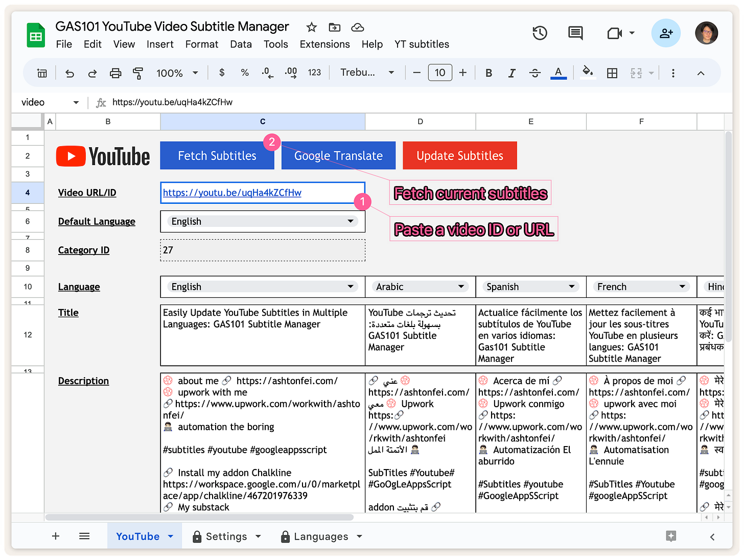Click the undo arrow icon
This screenshot has height=560, width=744.
[x=70, y=73]
